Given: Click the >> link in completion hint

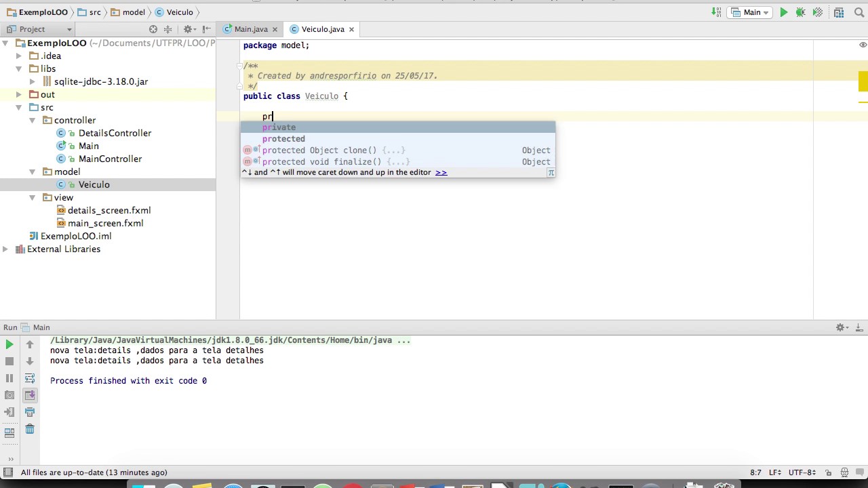Looking at the screenshot, I should 441,172.
